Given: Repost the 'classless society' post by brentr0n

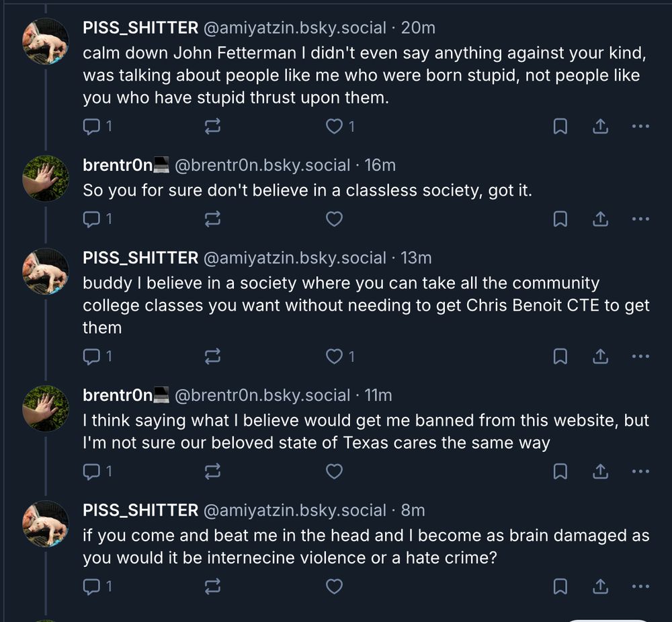Looking at the screenshot, I should coord(212,219).
